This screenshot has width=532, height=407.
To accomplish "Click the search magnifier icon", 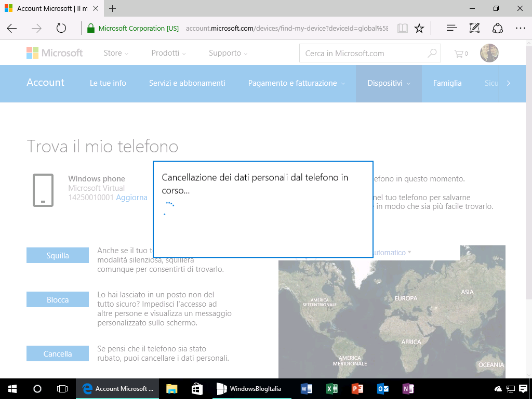I will (x=432, y=54).
